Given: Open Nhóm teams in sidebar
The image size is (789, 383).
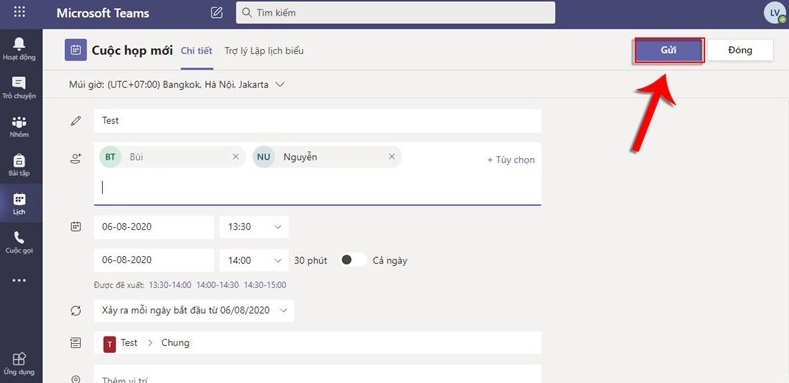Looking at the screenshot, I should tap(19, 126).
